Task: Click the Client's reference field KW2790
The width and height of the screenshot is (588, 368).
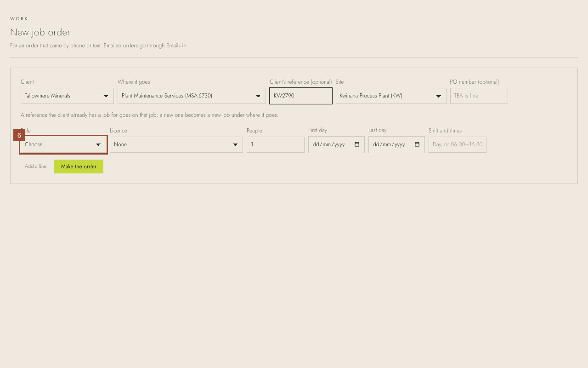Action: click(x=301, y=96)
